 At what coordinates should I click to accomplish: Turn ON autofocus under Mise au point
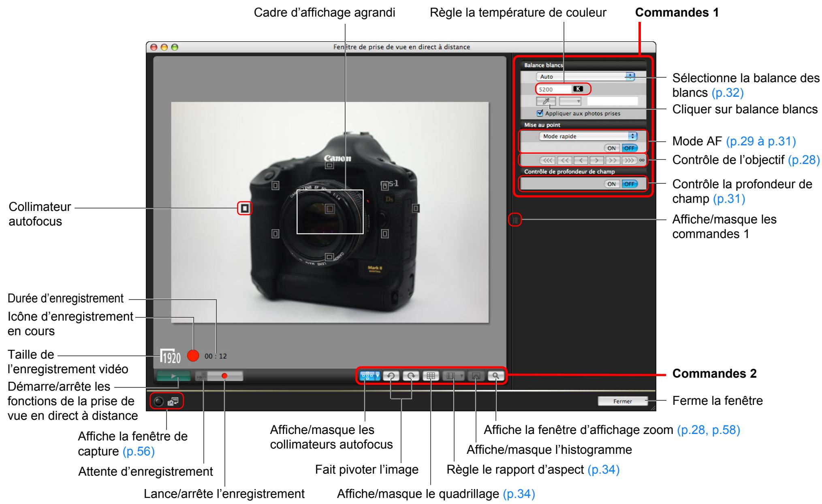612,148
